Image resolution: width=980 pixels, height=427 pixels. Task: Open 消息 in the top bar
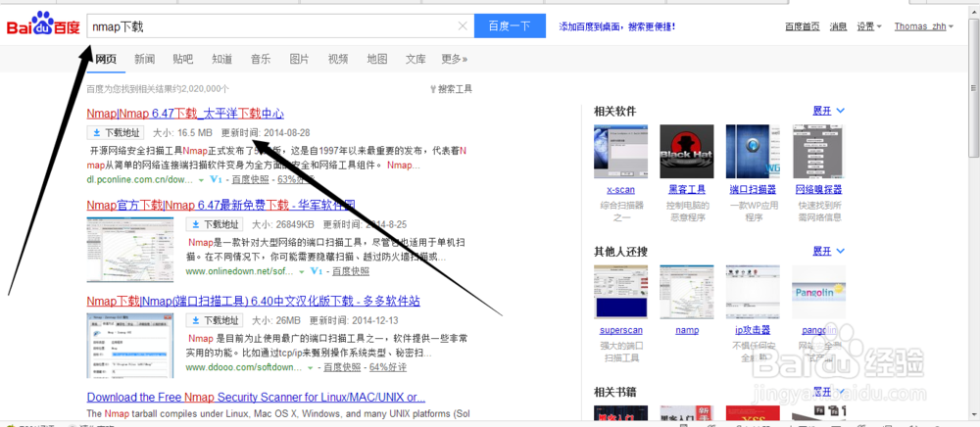click(x=838, y=26)
